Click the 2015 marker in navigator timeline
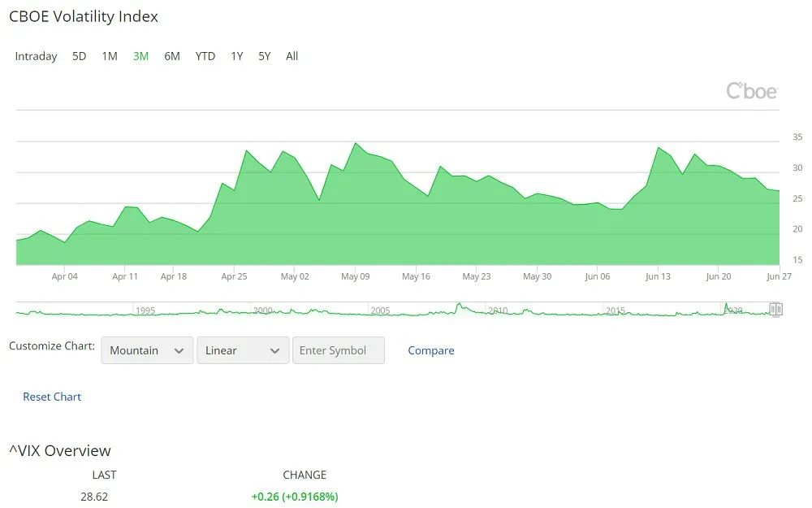 (615, 310)
